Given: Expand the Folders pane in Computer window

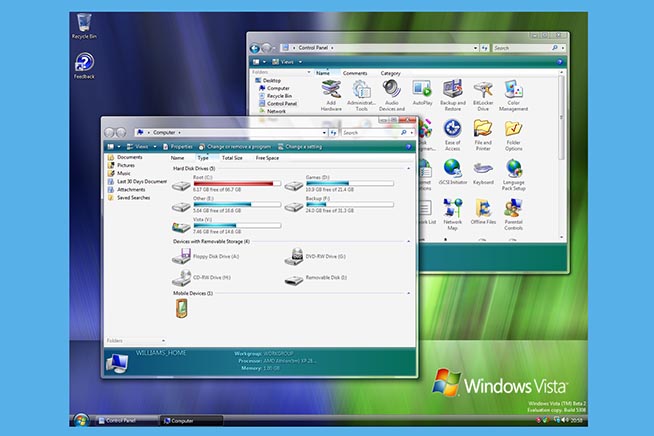Looking at the screenshot, I should pyautogui.click(x=164, y=341).
